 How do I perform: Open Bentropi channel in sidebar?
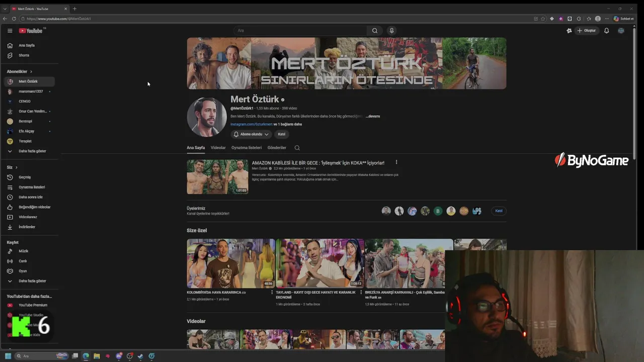coord(30,121)
